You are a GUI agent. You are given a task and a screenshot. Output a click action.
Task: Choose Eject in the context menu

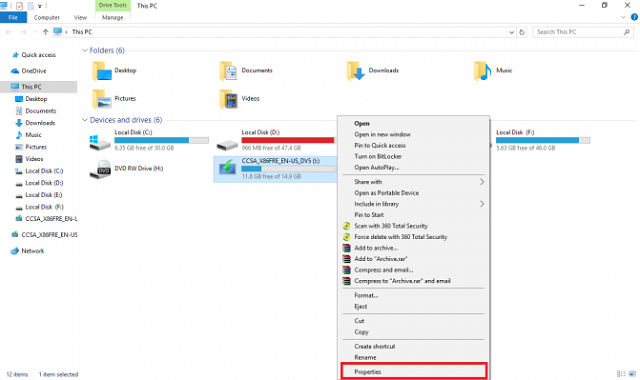(413, 307)
